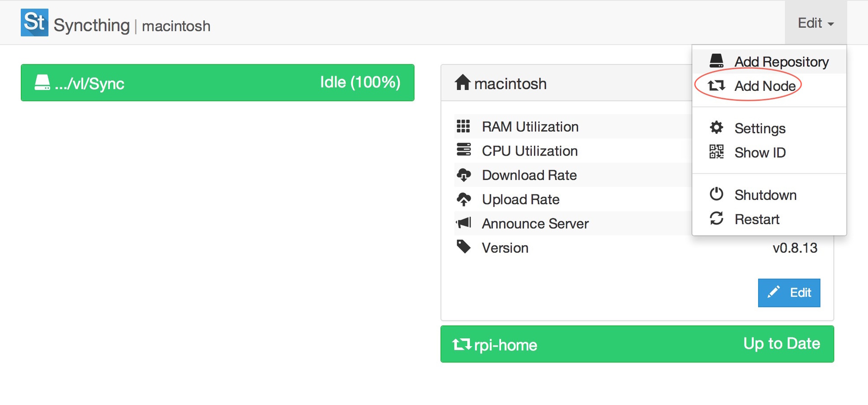Click the Announce Server megaphone icon
The width and height of the screenshot is (868, 405).
[464, 223]
